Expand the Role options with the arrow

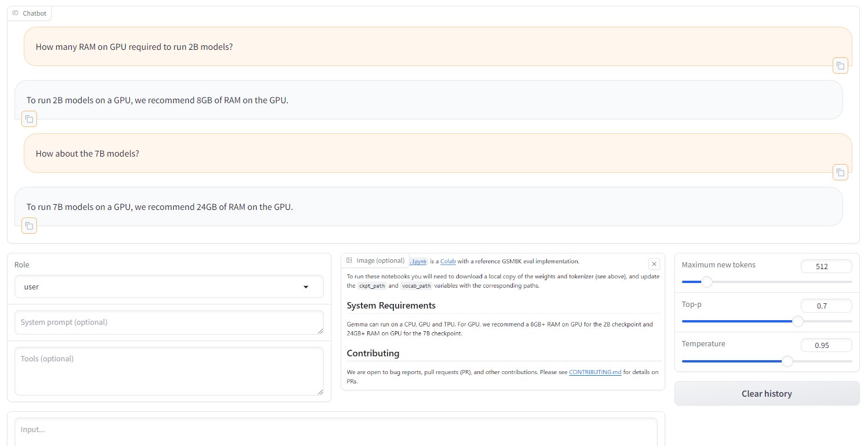tap(306, 287)
